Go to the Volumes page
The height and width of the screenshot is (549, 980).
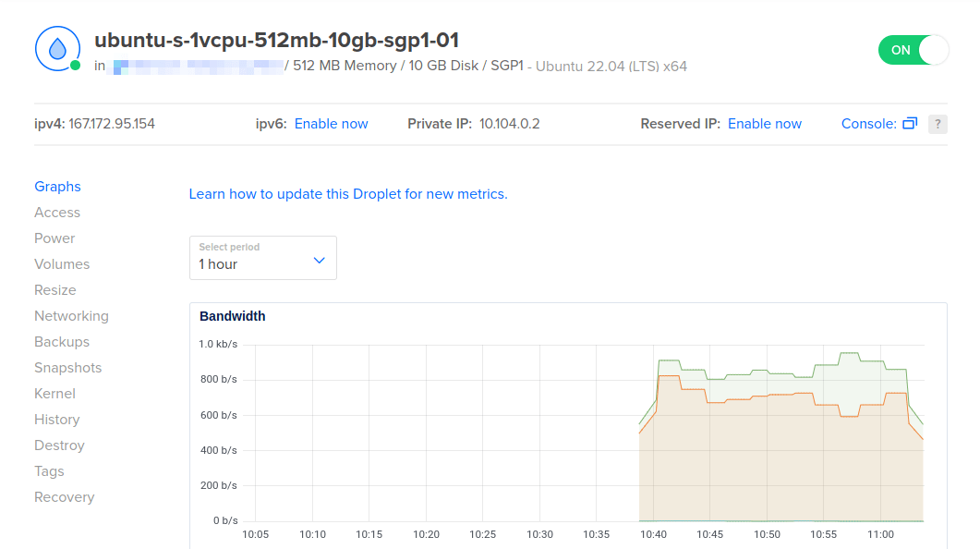[x=62, y=263]
